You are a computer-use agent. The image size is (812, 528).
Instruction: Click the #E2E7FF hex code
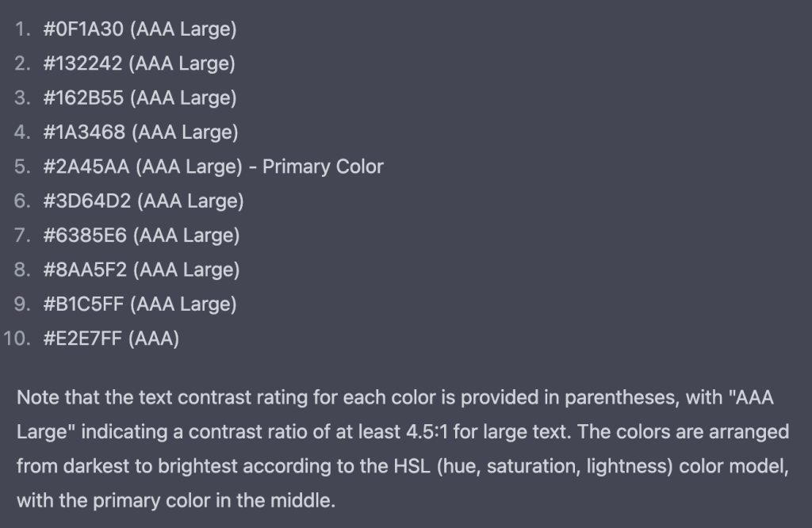82,339
